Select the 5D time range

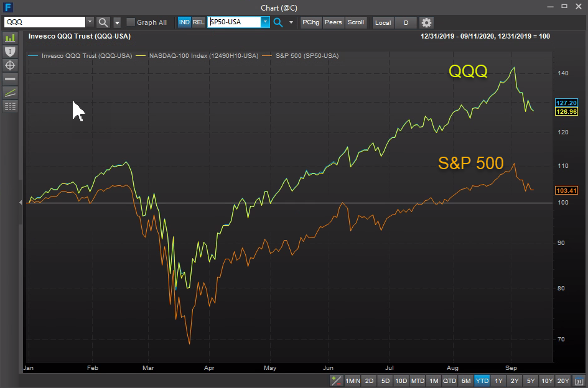point(385,381)
